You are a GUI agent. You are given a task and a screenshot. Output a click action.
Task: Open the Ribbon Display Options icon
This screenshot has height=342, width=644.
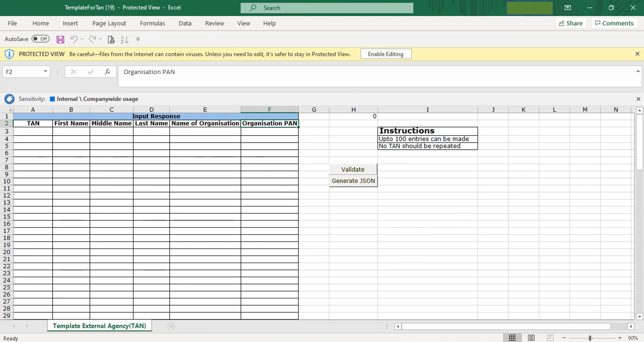[x=568, y=8]
